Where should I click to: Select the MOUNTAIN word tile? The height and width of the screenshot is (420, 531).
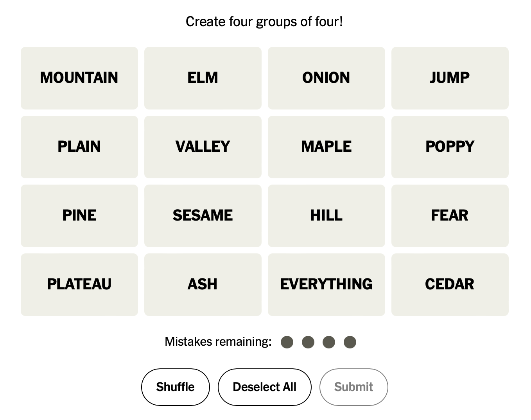click(79, 78)
